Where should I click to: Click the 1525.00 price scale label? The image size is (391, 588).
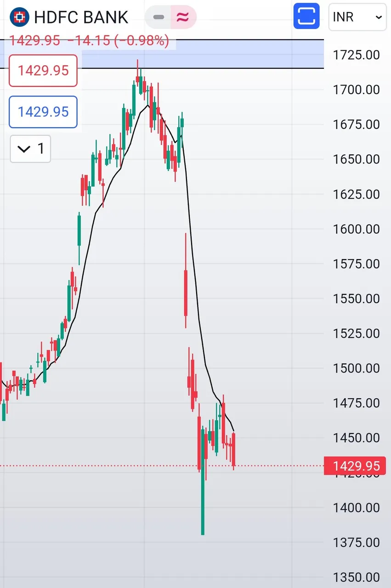coord(356,334)
